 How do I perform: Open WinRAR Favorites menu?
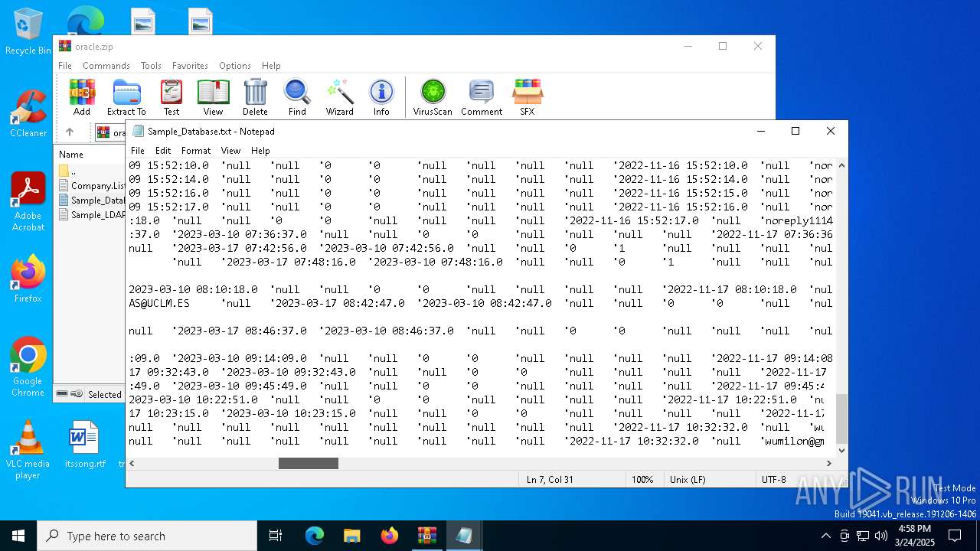pyautogui.click(x=190, y=66)
